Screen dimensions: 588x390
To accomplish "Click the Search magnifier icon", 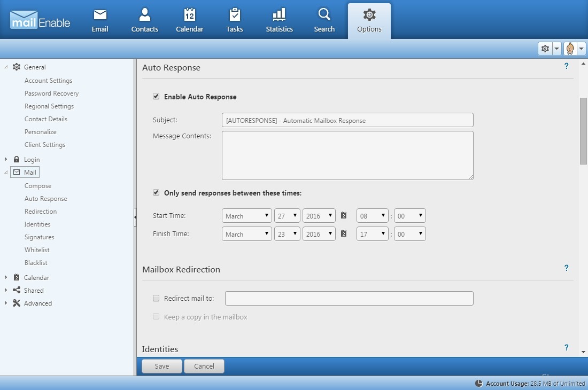I will (x=324, y=15).
